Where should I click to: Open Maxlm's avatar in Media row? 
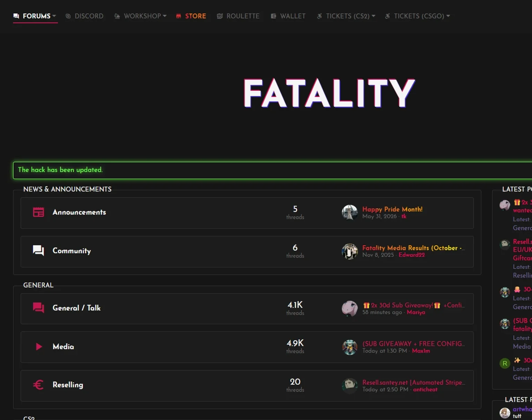pos(350,347)
